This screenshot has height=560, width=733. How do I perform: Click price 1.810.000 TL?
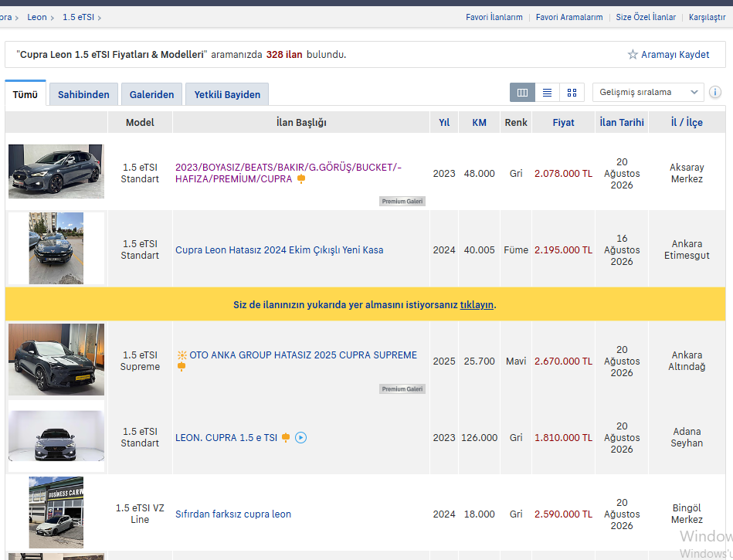pos(563,437)
